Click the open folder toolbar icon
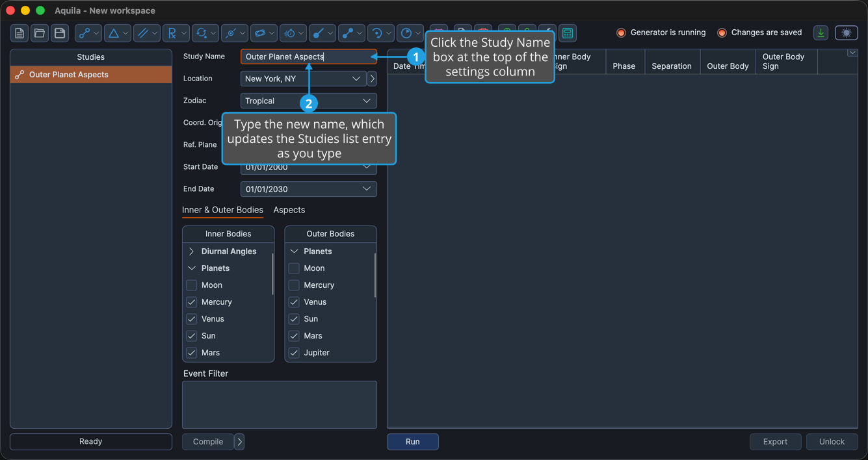 pos(40,33)
